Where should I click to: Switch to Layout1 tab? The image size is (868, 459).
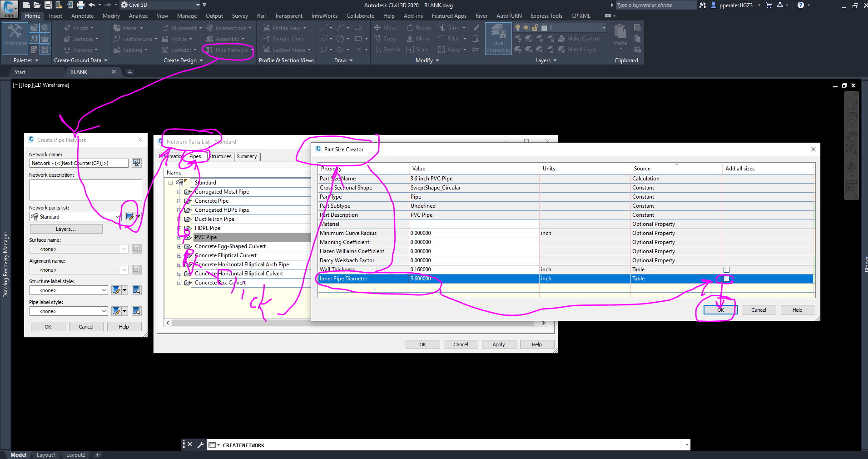[46, 454]
